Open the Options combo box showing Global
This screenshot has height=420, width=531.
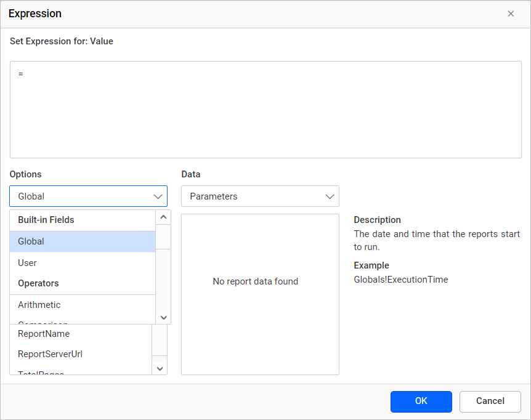88,196
